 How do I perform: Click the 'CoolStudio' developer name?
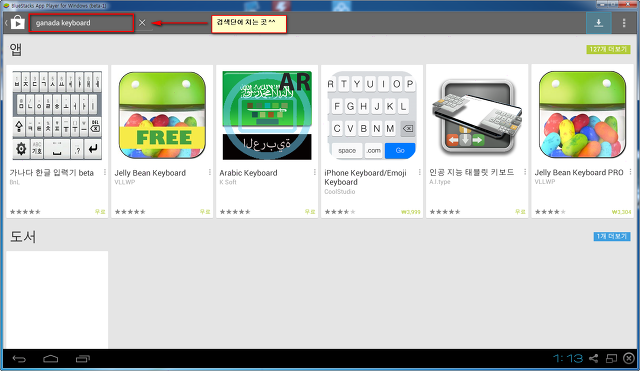coord(340,191)
